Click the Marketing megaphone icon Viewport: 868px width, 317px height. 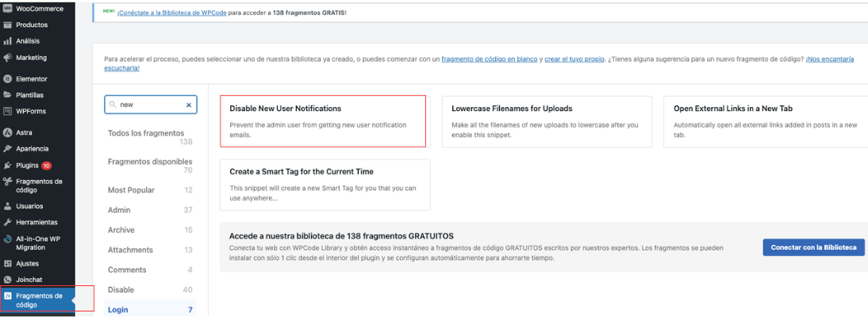click(7, 58)
